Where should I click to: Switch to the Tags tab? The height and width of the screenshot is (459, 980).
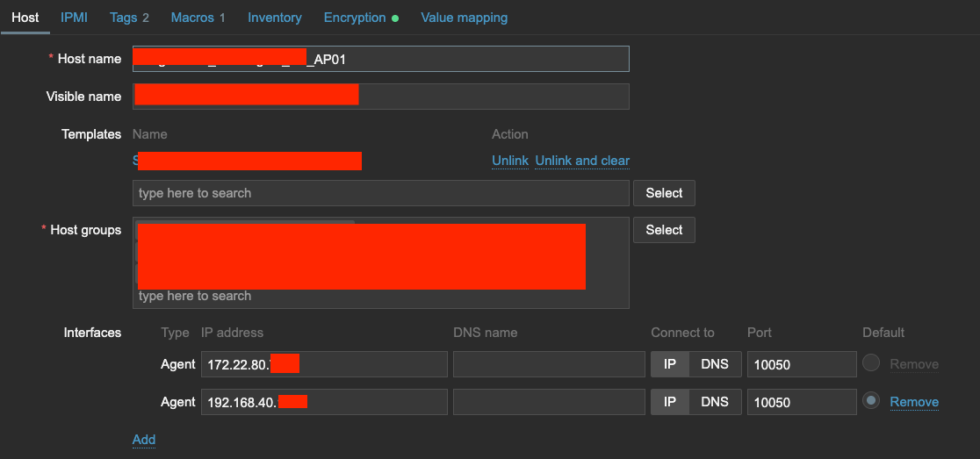[129, 18]
